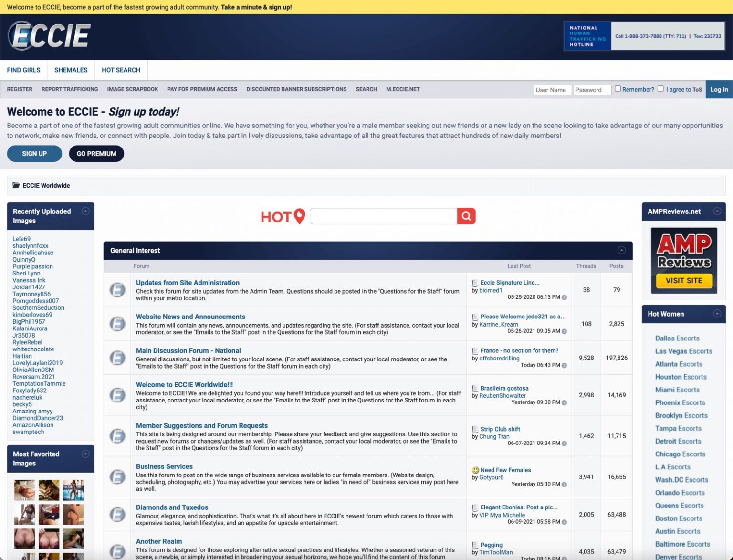733x560 pixels.
Task: Open REPORT TRAFFICKING in the nav bar
Action: click(x=70, y=89)
